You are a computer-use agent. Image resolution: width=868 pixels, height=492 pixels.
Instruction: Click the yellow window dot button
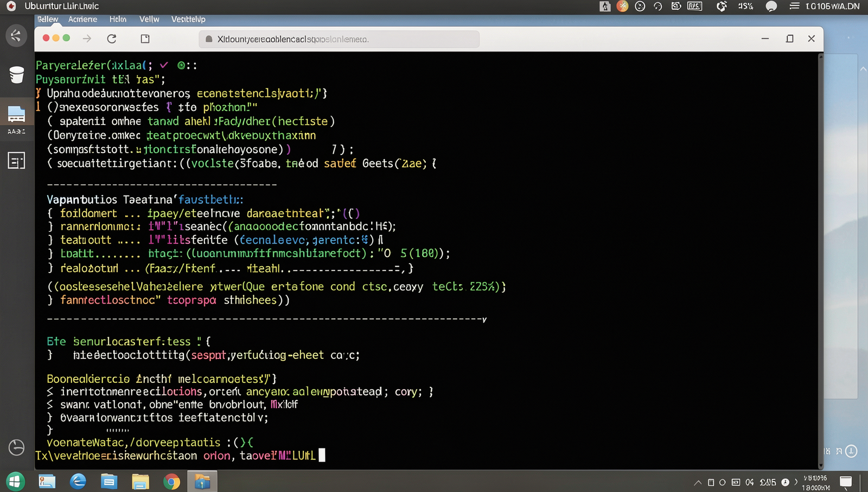(56, 38)
